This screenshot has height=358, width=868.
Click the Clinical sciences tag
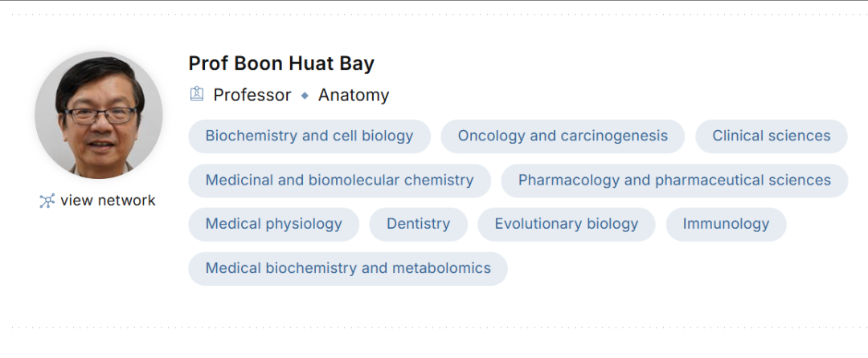pyautogui.click(x=771, y=136)
